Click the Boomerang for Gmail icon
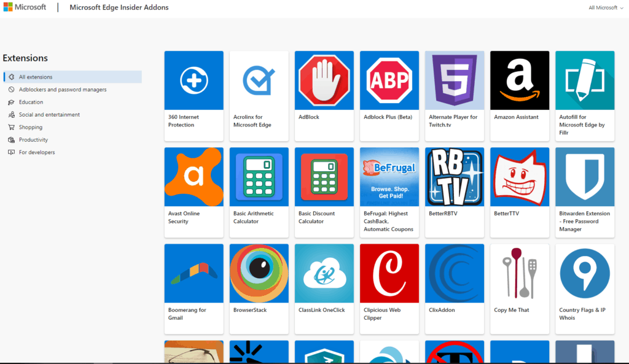The image size is (629, 364). tap(193, 273)
